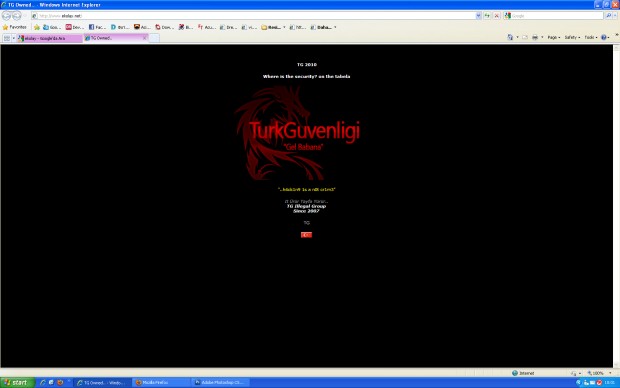Open the Safety menu
The width and height of the screenshot is (620, 388).
pyautogui.click(x=572, y=38)
